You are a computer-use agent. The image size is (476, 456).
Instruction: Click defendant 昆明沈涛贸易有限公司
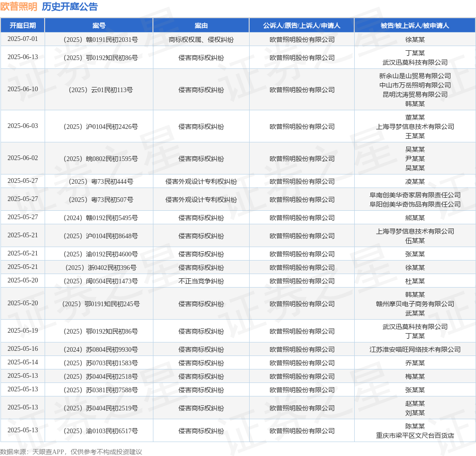point(415,94)
